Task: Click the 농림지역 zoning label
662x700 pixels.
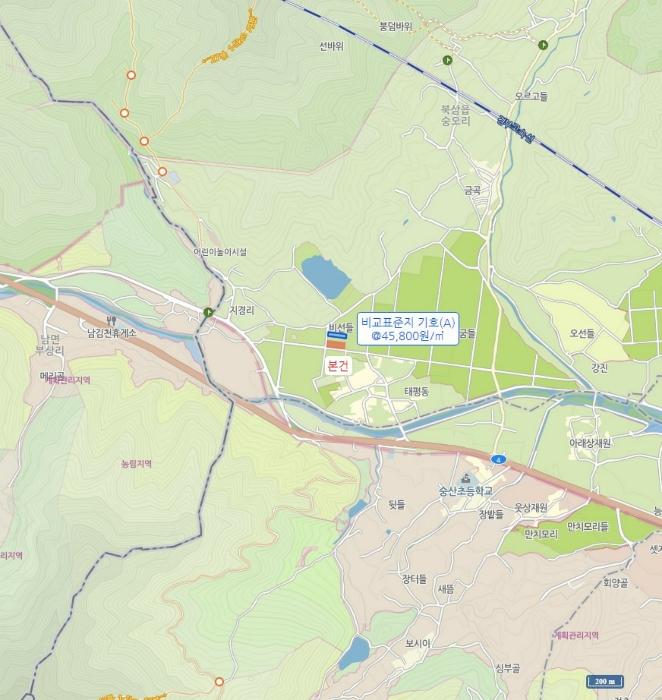Action: pos(137,464)
